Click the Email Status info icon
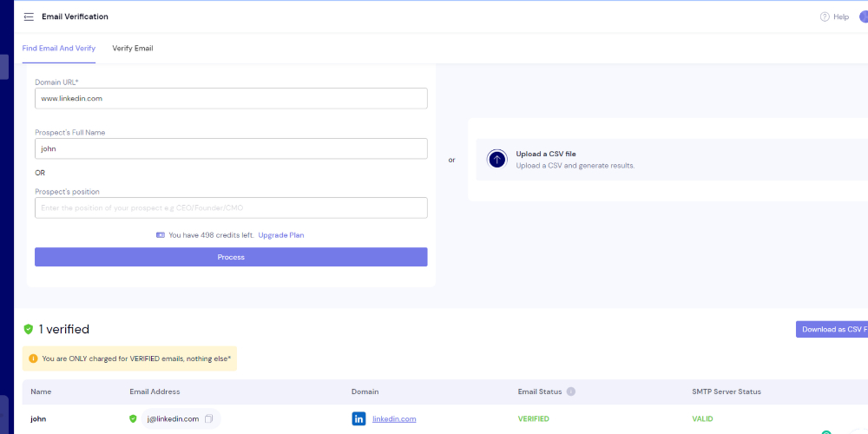868x434 pixels. 571,391
